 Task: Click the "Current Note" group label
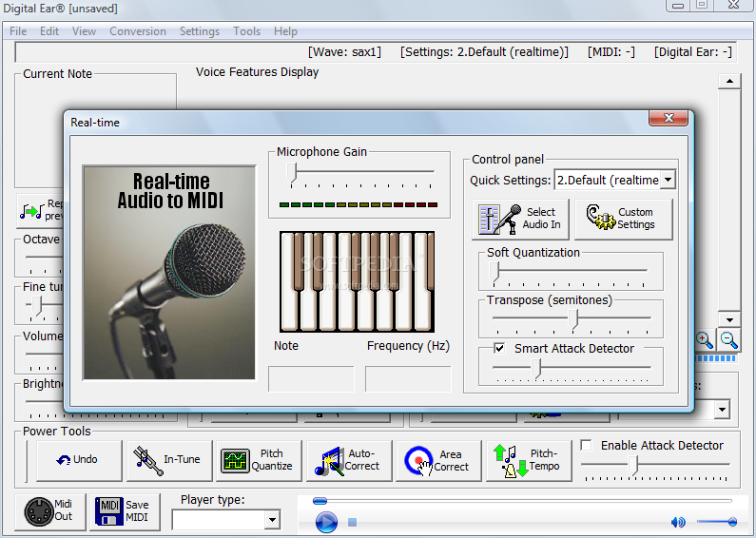57,74
